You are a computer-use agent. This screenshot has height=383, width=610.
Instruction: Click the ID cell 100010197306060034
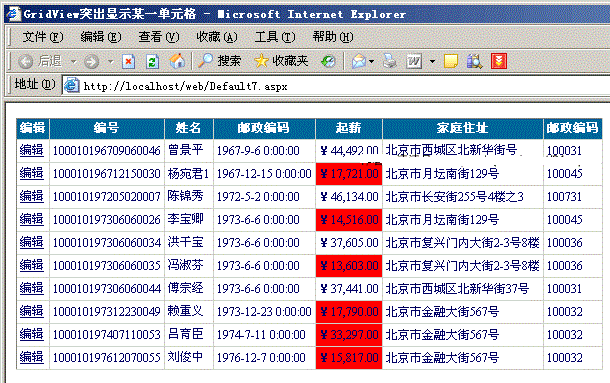(x=107, y=242)
